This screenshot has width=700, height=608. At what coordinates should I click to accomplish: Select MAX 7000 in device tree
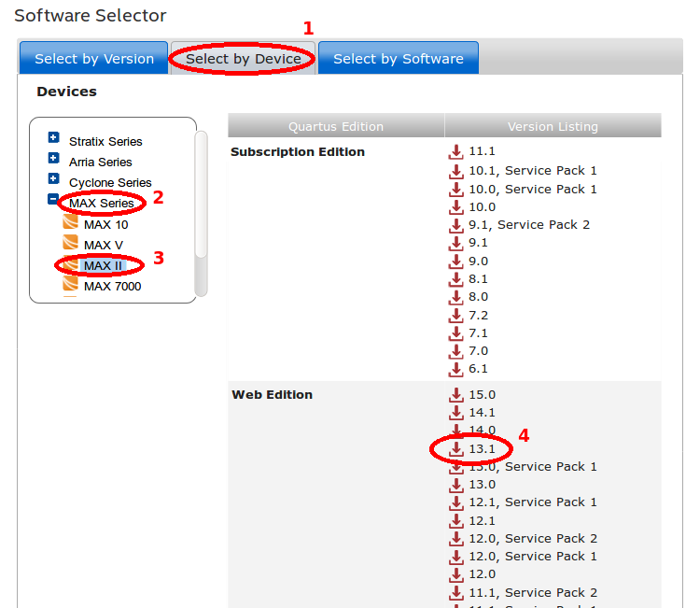tap(113, 287)
